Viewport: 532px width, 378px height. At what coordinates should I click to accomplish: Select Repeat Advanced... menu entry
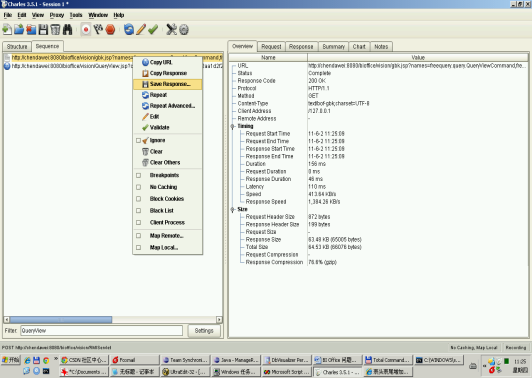(x=168, y=106)
